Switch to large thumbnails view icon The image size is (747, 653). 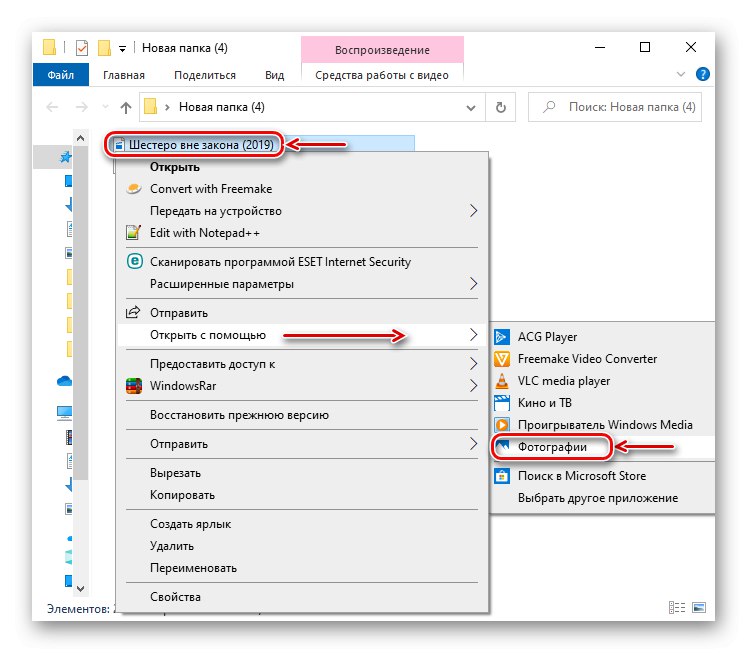[699, 607]
